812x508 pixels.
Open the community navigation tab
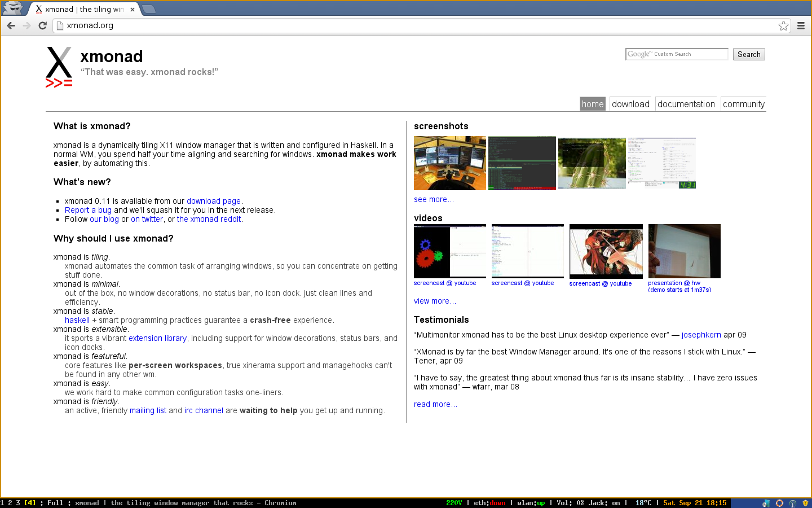(x=744, y=104)
